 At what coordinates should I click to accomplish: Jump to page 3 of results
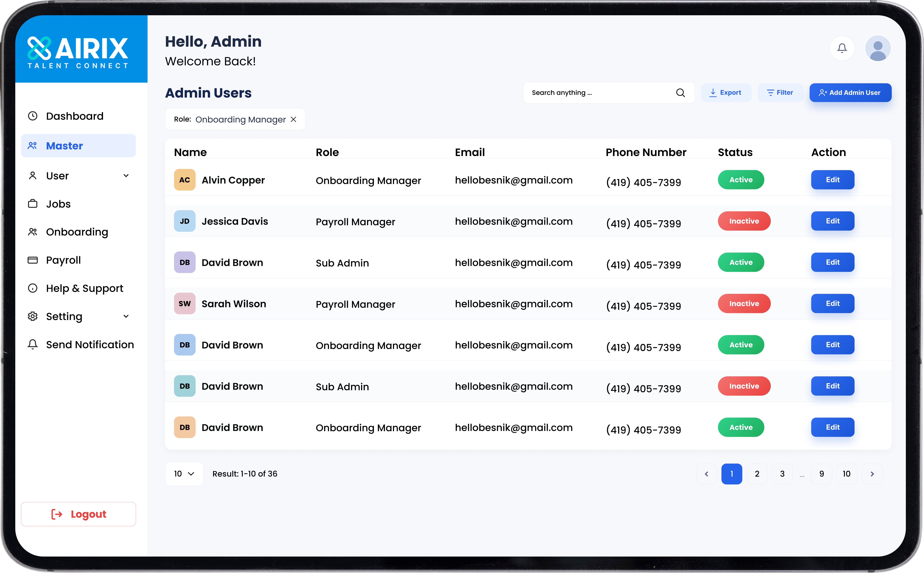782,474
